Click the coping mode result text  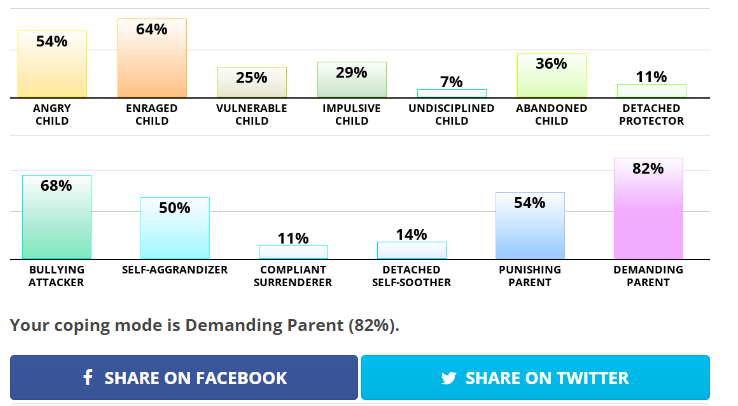tap(204, 325)
